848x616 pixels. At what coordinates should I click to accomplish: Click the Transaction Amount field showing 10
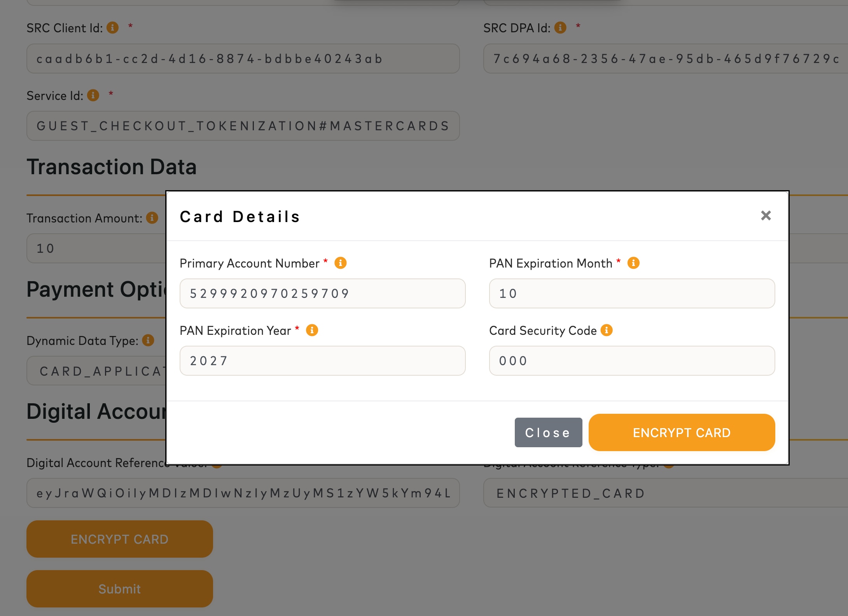click(96, 248)
